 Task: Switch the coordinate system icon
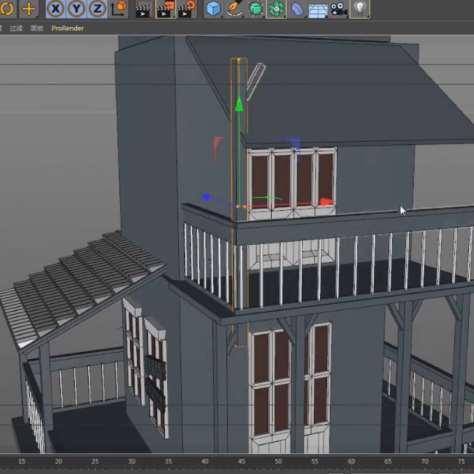coord(119,8)
